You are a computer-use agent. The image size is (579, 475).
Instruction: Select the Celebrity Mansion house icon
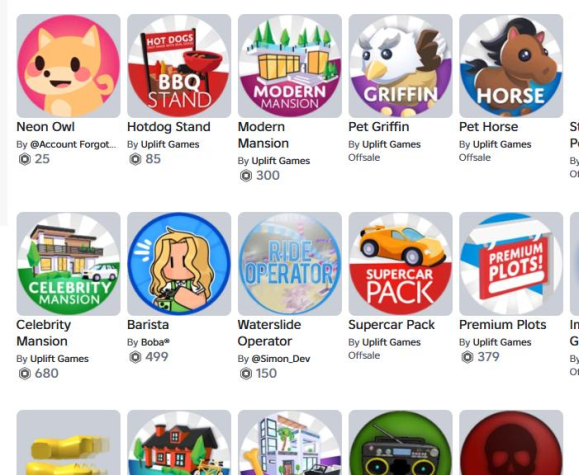pyautogui.click(x=68, y=264)
